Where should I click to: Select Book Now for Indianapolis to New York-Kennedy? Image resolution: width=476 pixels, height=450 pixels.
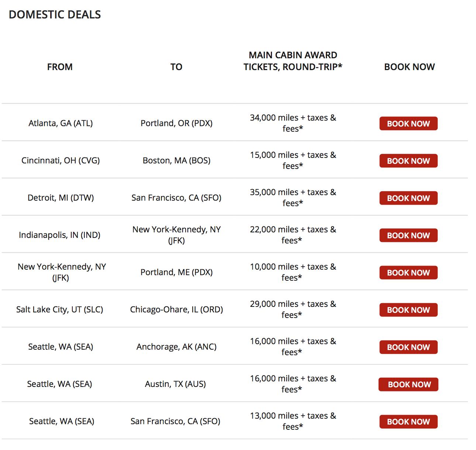408,235
